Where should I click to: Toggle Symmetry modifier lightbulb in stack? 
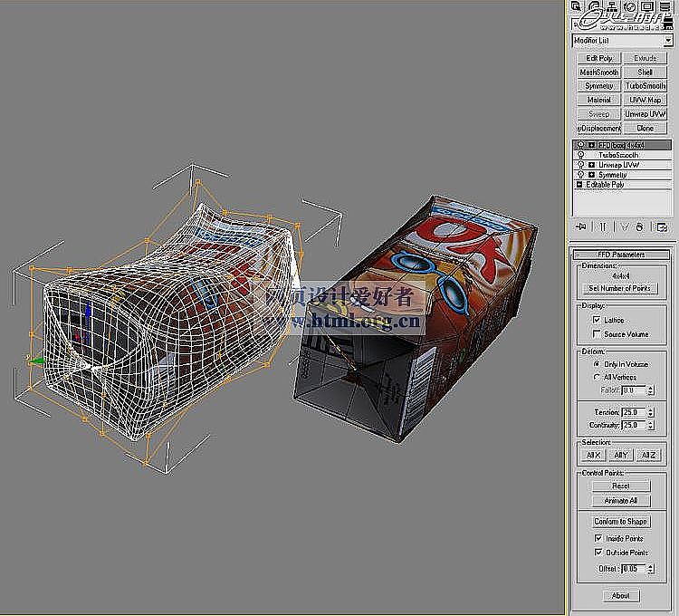tap(580, 175)
